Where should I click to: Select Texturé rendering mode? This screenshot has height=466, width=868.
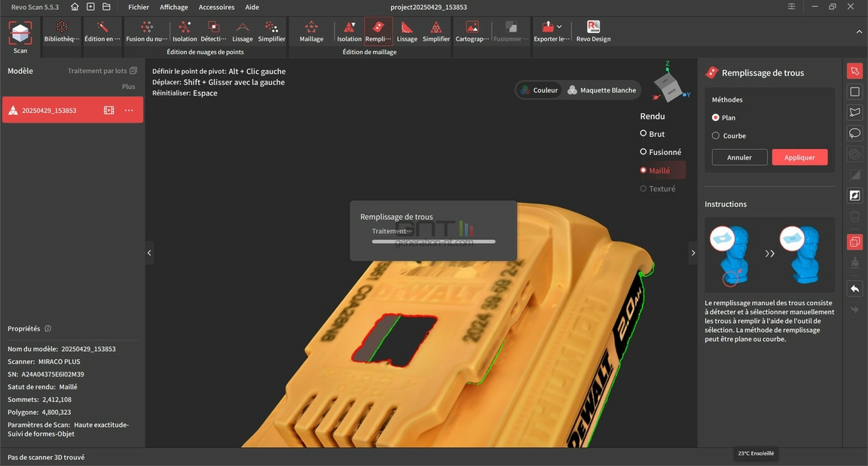(x=658, y=188)
